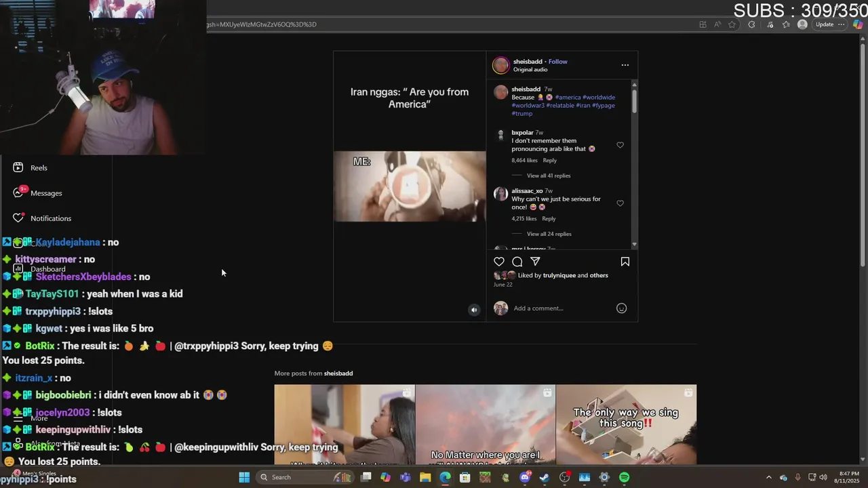
Task: Open Microsoft Edge from the taskbar
Action: [445, 477]
